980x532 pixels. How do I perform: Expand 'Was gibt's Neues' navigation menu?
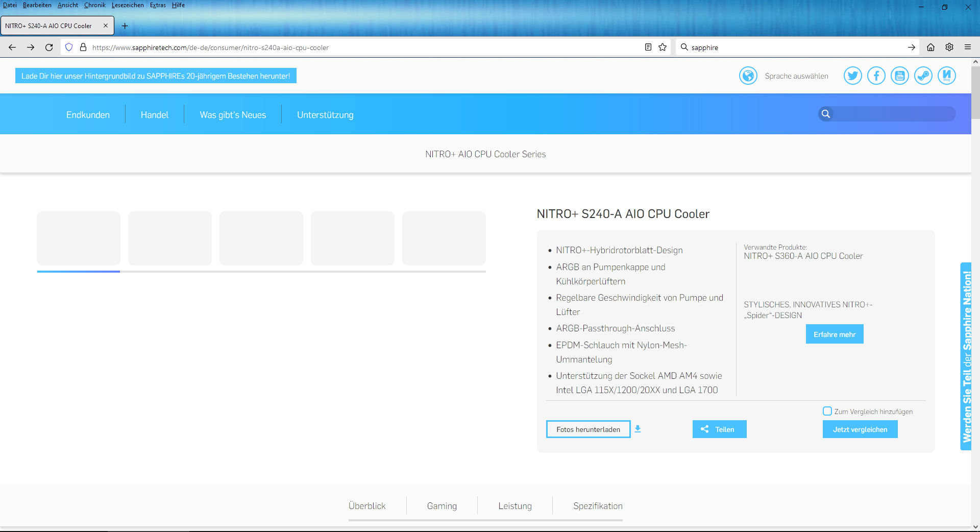point(233,115)
